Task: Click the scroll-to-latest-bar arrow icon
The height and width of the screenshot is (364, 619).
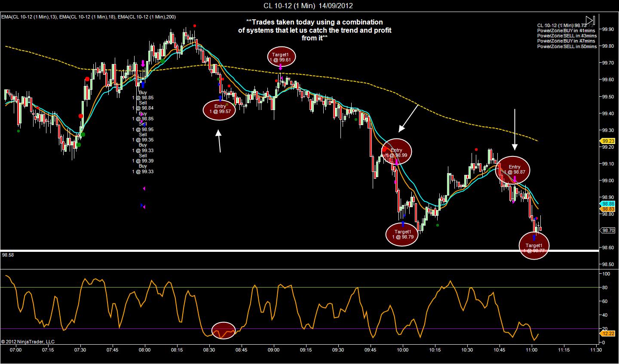Action: pyautogui.click(x=590, y=21)
